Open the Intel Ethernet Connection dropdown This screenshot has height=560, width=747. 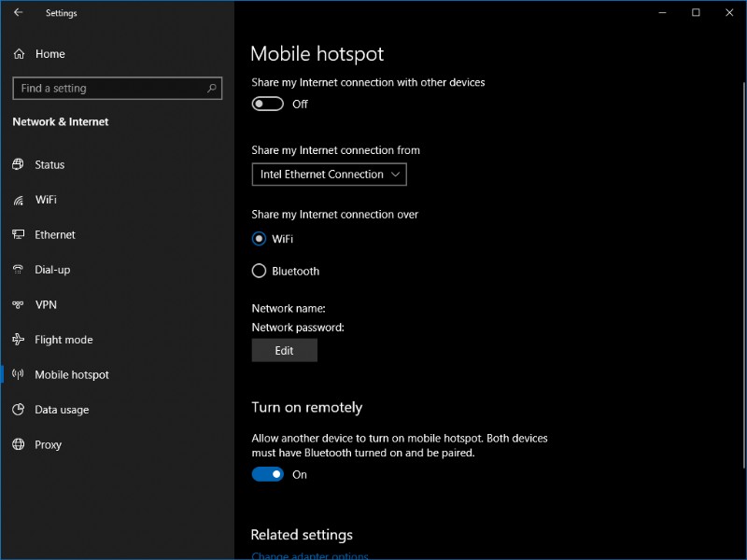(329, 174)
